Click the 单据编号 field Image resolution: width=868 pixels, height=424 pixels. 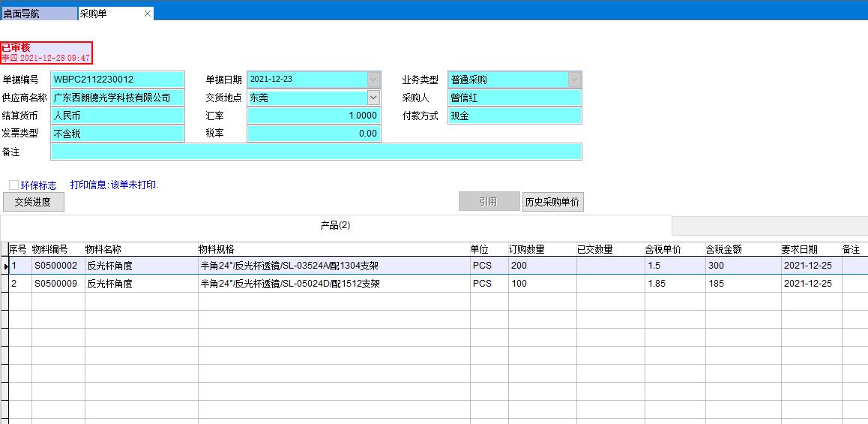pos(118,80)
